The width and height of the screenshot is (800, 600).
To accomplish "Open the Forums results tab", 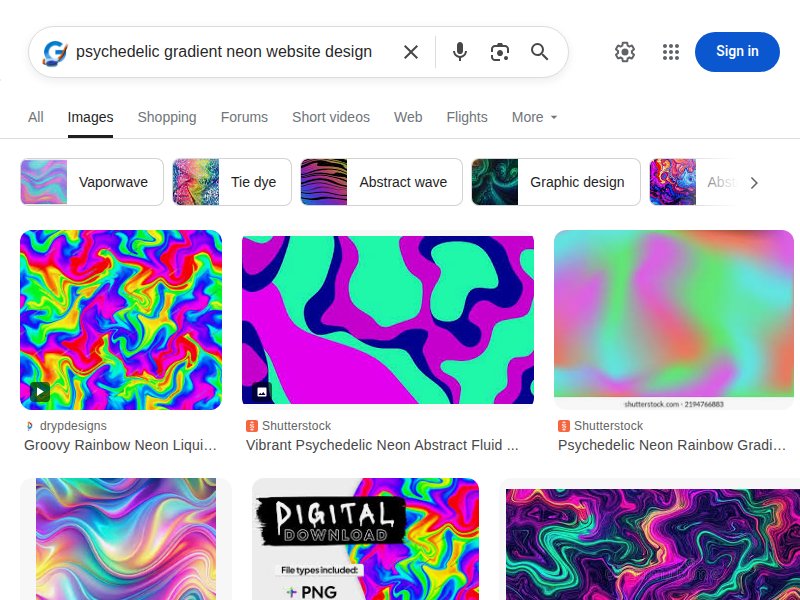I will [x=244, y=117].
